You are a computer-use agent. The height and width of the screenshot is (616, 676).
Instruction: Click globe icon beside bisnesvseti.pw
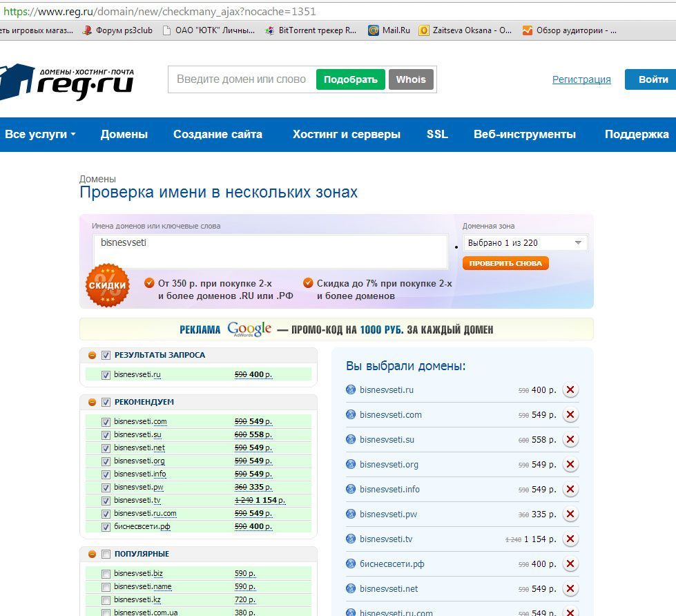351,514
